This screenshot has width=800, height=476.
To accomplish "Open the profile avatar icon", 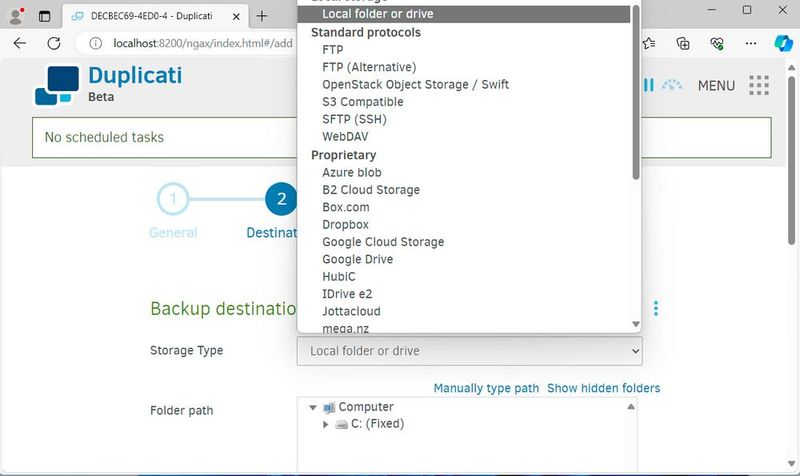I will click(16, 16).
